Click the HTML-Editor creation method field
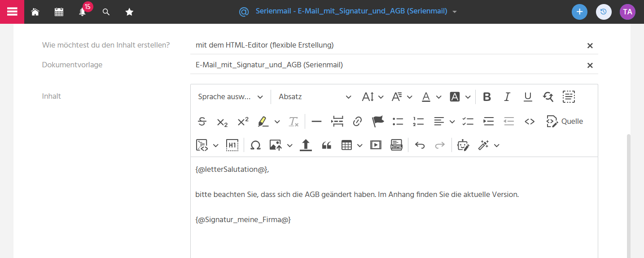Viewport: 644px width, 258px height. coord(394,45)
